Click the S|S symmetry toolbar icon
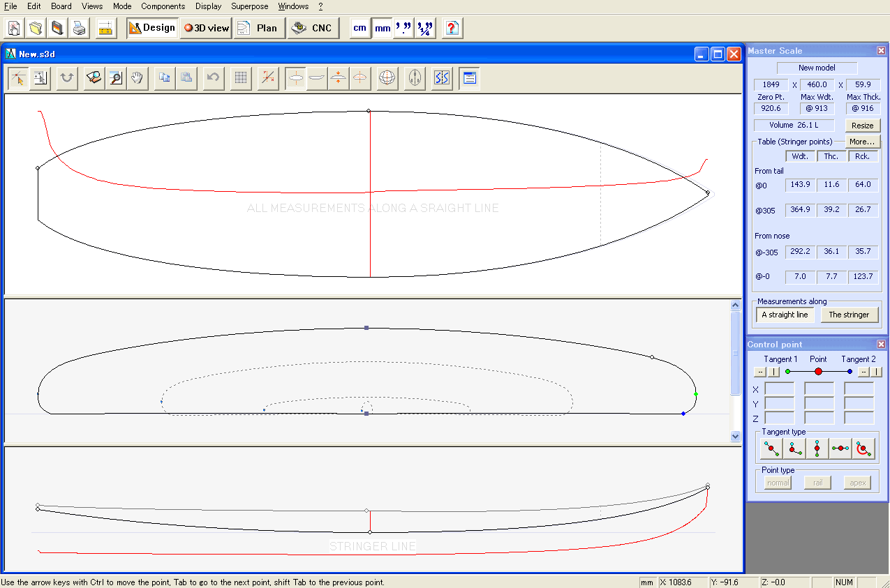 tap(441, 78)
